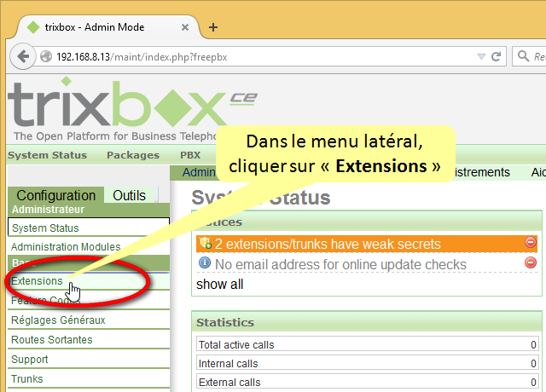
Task: Click the browser back arrow button
Action: [x=23, y=56]
